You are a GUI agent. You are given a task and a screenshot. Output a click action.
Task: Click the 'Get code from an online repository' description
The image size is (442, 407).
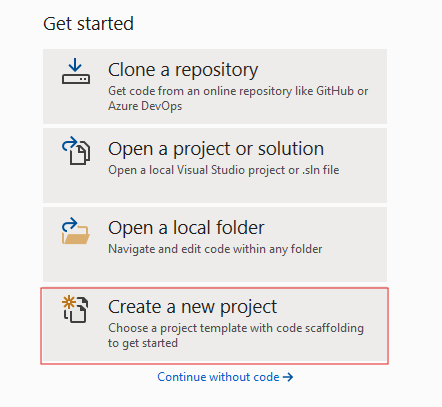(x=238, y=91)
